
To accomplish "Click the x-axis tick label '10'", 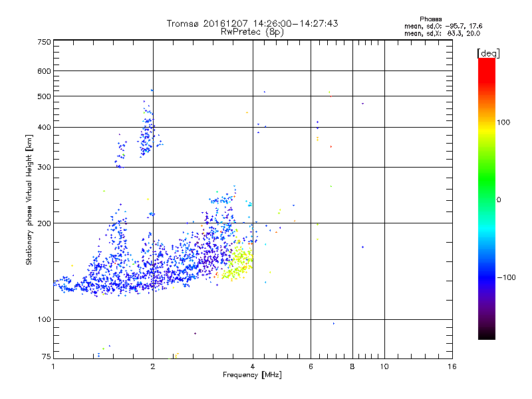I will [384, 366].
